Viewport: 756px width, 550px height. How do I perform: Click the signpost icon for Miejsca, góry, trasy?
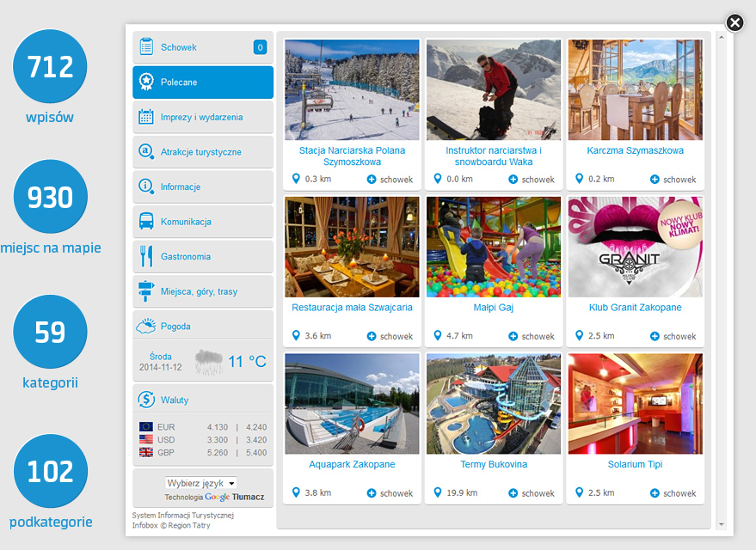point(146,291)
